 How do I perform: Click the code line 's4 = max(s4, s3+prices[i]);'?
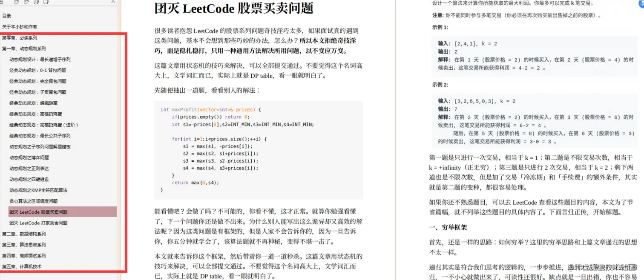tap(221, 168)
